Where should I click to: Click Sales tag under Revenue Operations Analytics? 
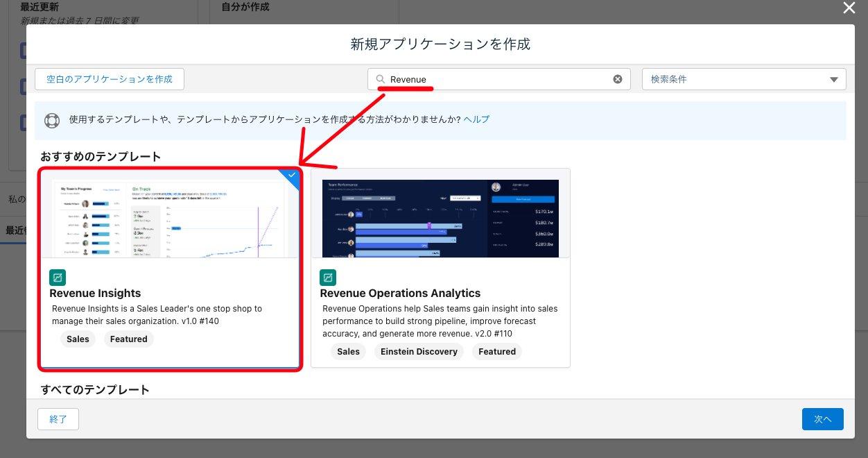pos(348,352)
